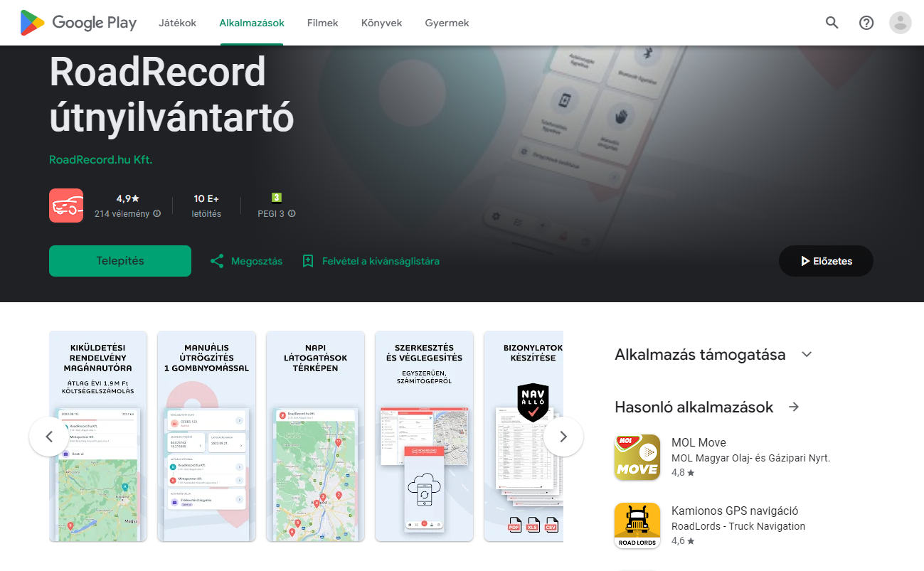
Task: Switch to the Filmek tab
Action: click(322, 23)
